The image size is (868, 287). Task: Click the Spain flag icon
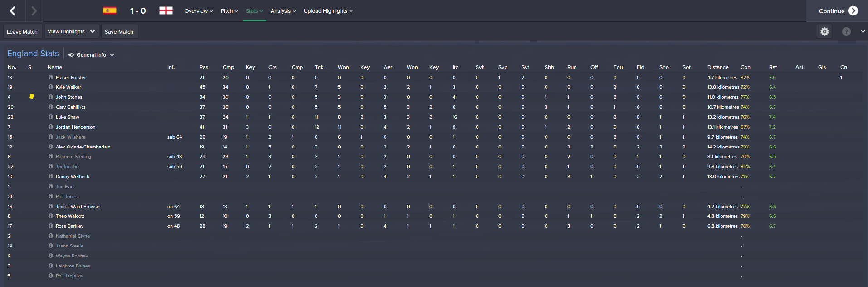[110, 10]
